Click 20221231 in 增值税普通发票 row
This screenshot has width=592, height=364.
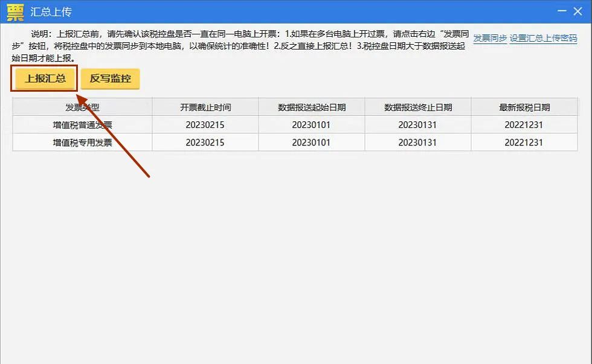(524, 125)
